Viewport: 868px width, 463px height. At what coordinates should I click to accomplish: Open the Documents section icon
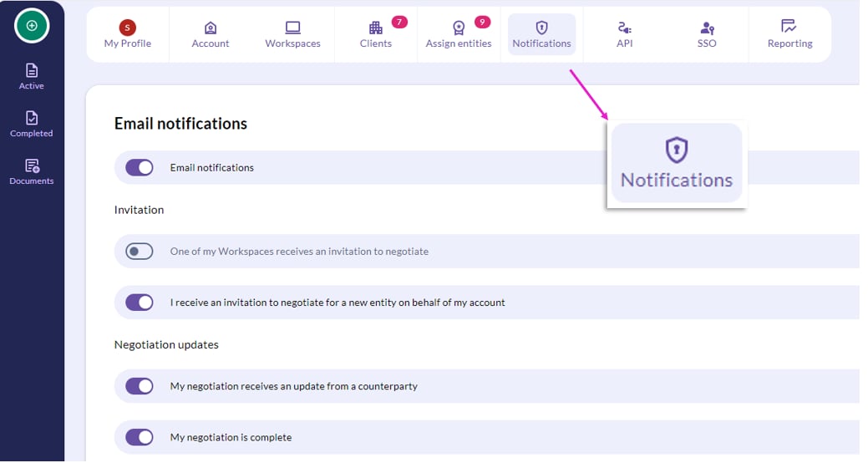tap(32, 165)
